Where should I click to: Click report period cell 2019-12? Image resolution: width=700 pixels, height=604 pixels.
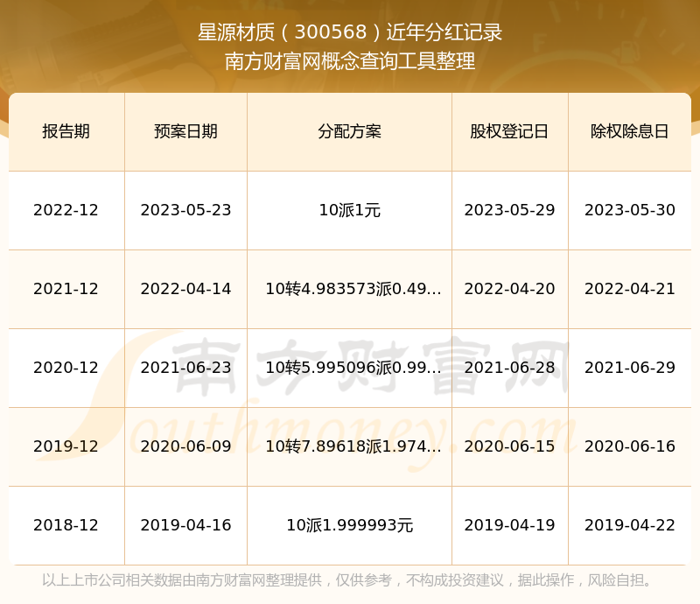point(66,446)
